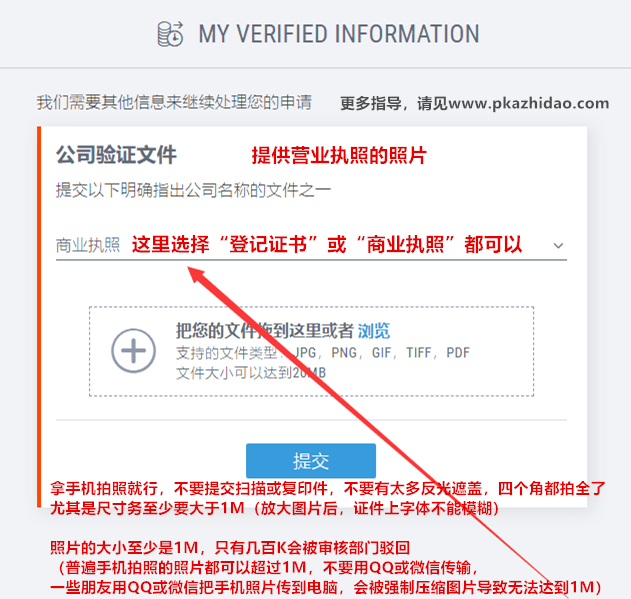Click the orange accent bar on the card

[39, 317]
